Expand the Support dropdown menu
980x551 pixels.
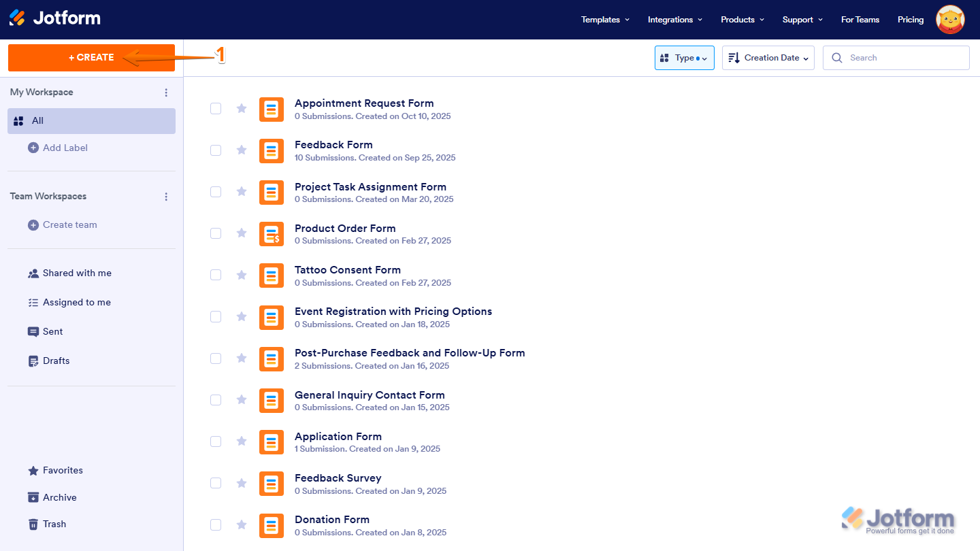click(x=802, y=20)
